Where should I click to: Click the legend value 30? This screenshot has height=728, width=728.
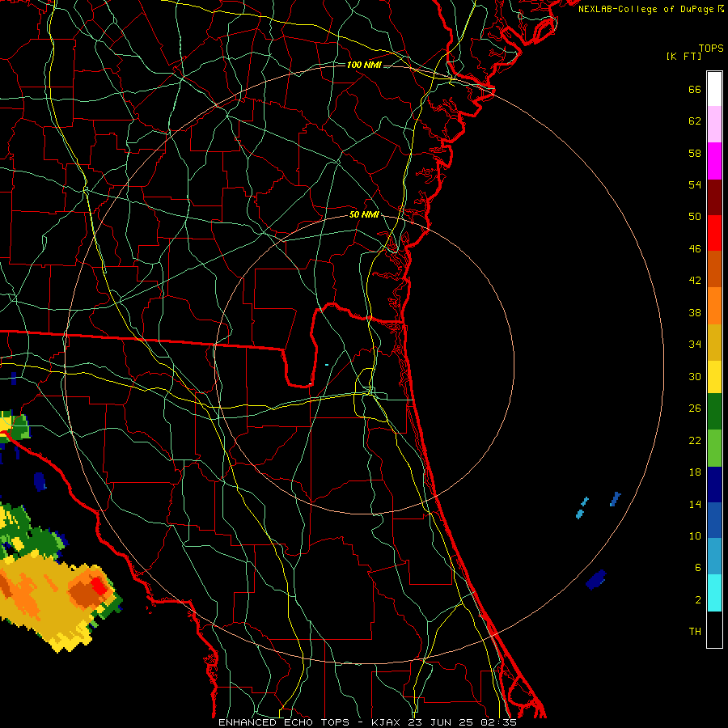pyautogui.click(x=695, y=376)
